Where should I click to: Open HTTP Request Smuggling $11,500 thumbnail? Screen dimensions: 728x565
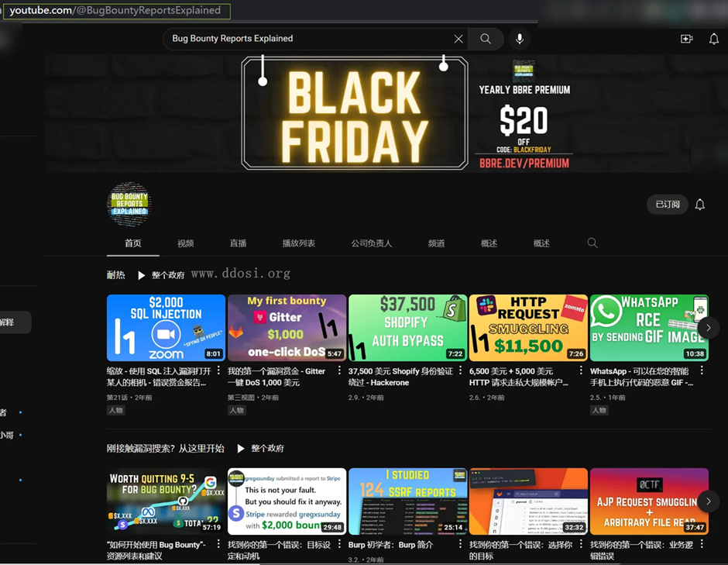[528, 328]
